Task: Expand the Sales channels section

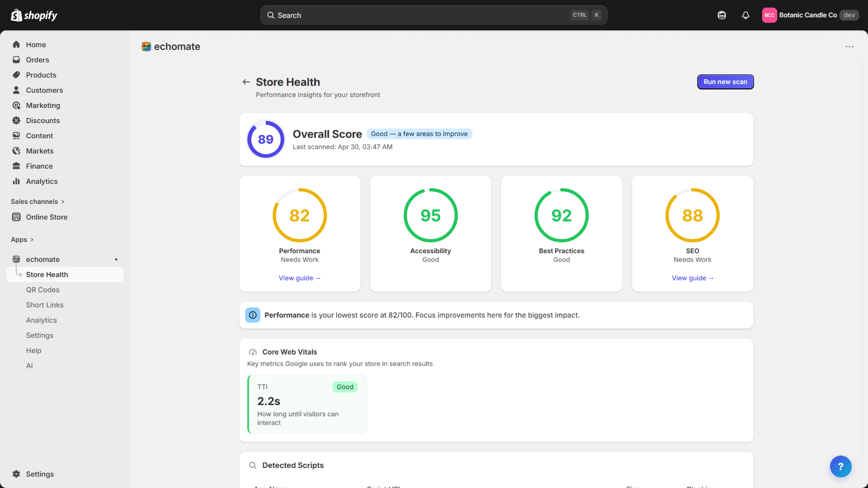Action: (x=37, y=202)
